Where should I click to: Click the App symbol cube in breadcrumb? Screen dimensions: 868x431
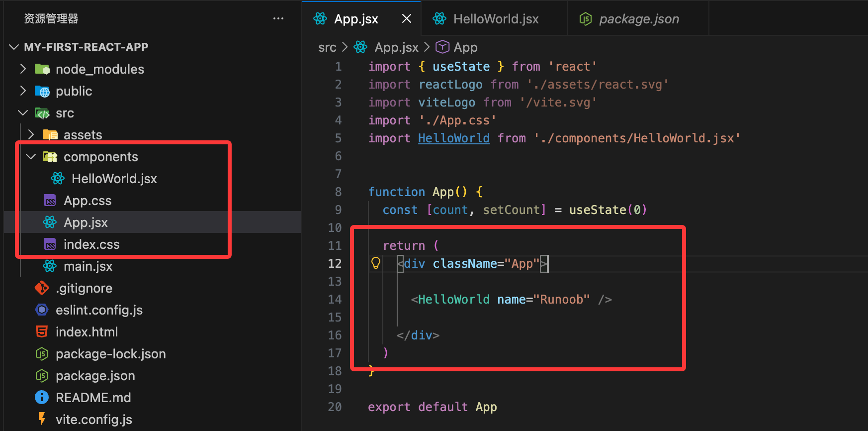pos(442,47)
